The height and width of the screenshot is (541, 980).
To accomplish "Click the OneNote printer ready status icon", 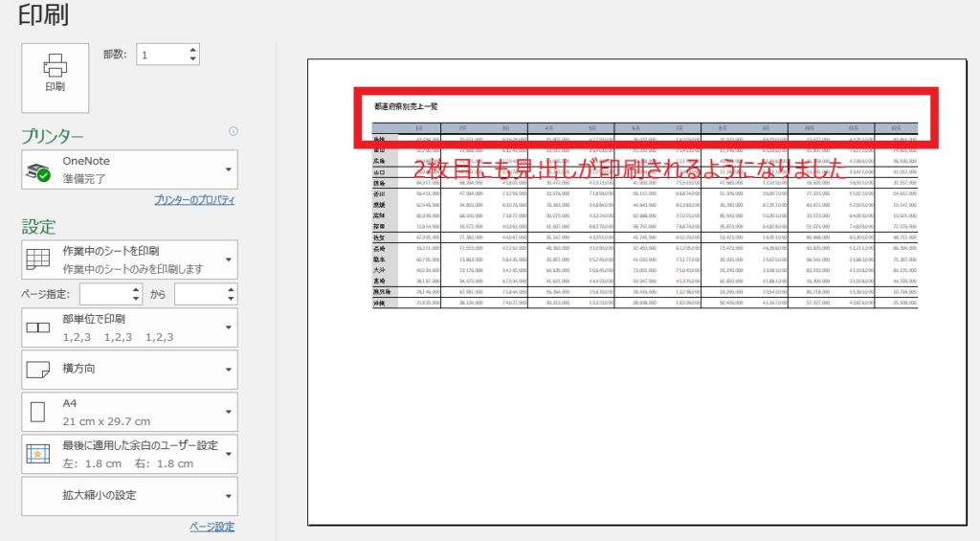I will [x=37, y=172].
